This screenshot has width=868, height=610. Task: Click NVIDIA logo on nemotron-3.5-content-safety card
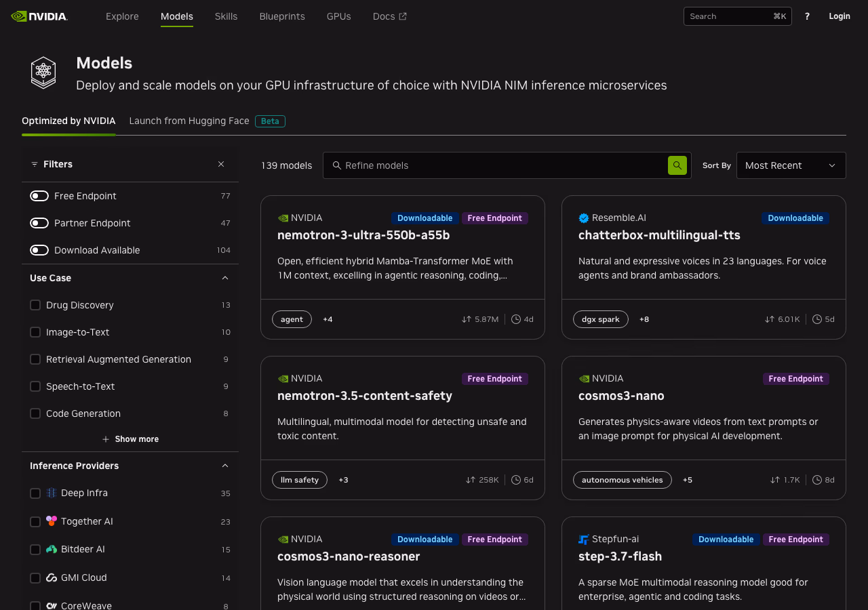[283, 379]
